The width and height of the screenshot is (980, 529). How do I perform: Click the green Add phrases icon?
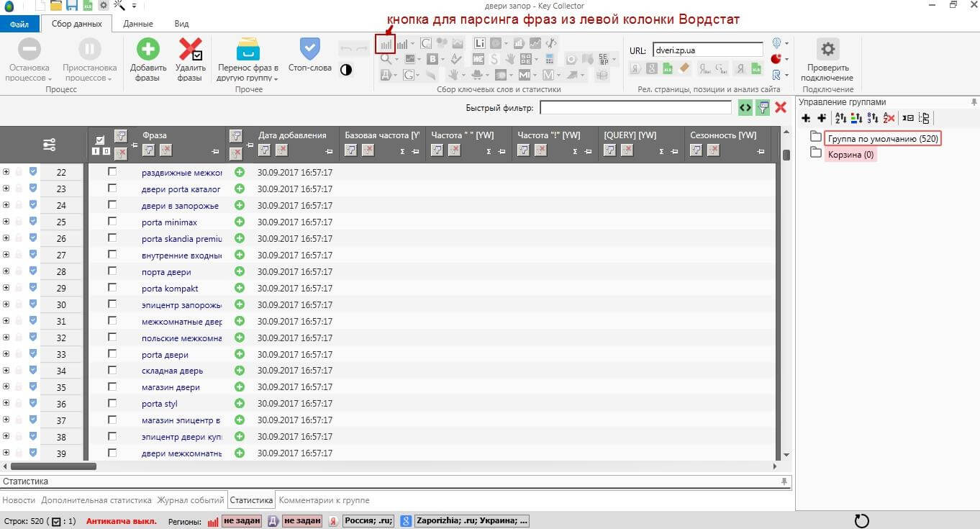coord(148,49)
